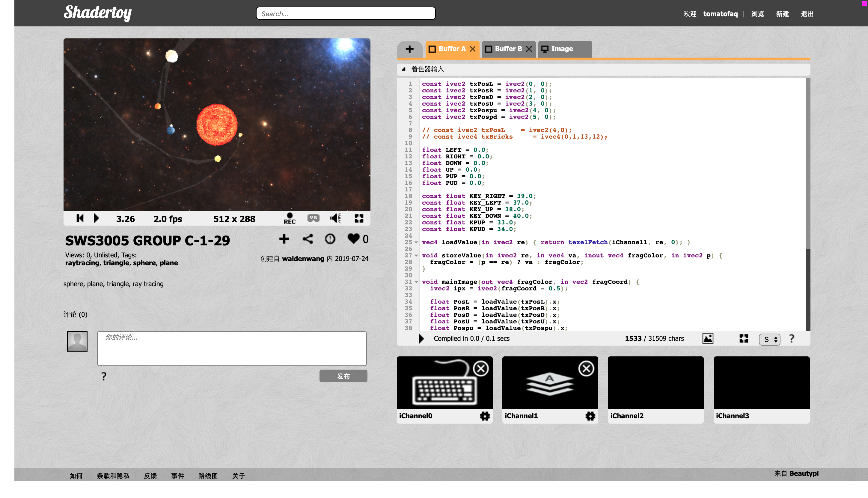Open the raytracing tag
Screen dimensions: 868x498
82,263
